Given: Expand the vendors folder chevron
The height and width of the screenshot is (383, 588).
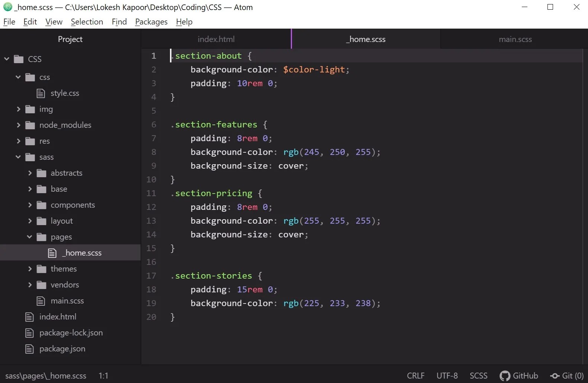Looking at the screenshot, I should (30, 285).
